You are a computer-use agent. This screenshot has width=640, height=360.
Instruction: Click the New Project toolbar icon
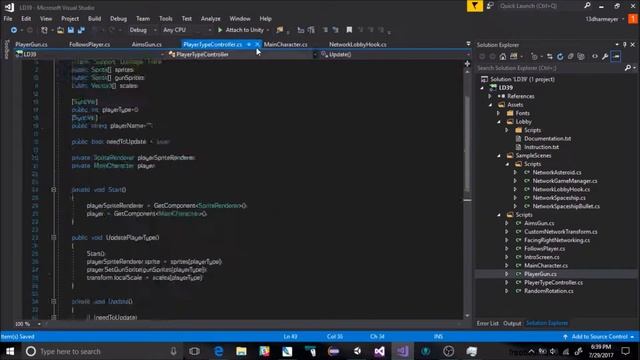(x=44, y=30)
